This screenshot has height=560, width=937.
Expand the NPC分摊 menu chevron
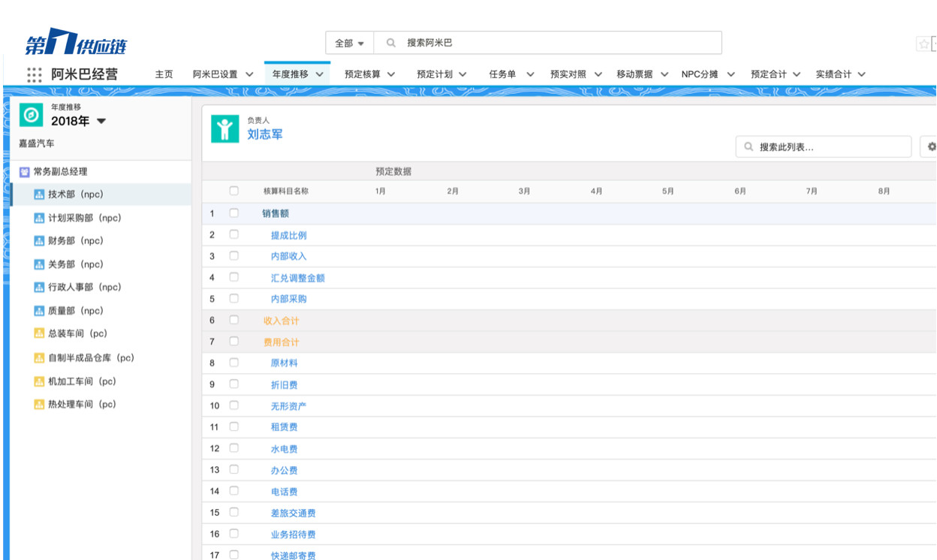tap(731, 74)
